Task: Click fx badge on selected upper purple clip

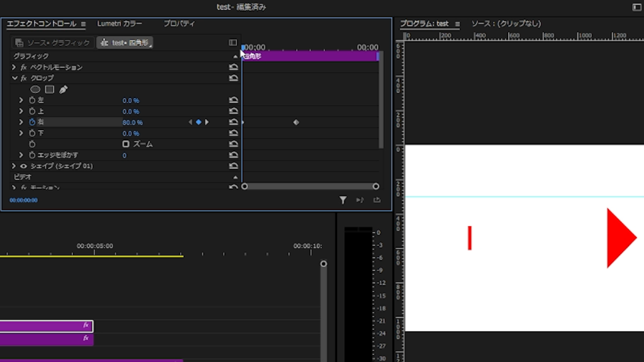Action: tap(86, 326)
